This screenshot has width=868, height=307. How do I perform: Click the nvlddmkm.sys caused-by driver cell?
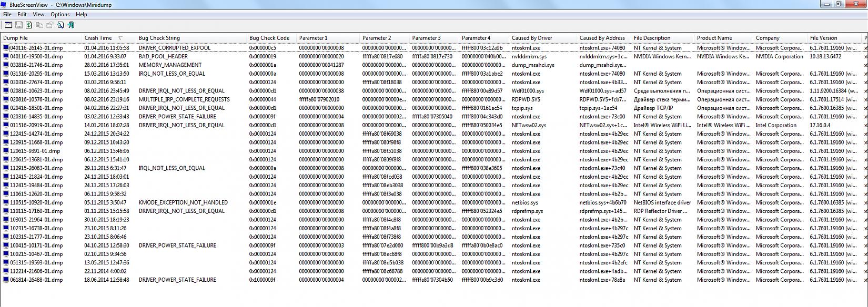click(x=529, y=56)
